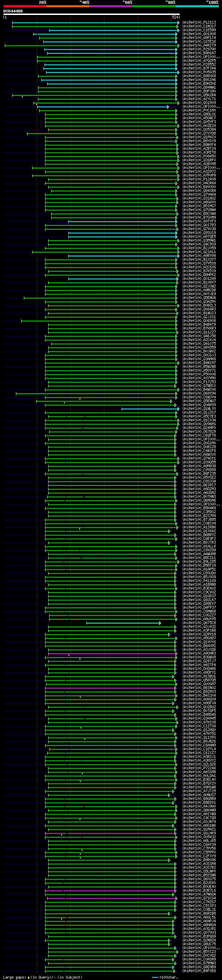Select label UniRef100_Q1YKA2
Screen dimensions: 222x980
click(199, 531)
